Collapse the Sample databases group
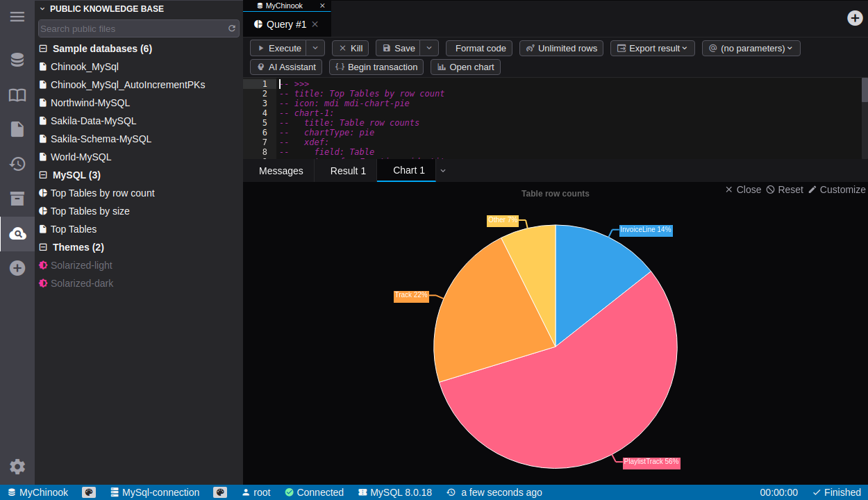 43,49
